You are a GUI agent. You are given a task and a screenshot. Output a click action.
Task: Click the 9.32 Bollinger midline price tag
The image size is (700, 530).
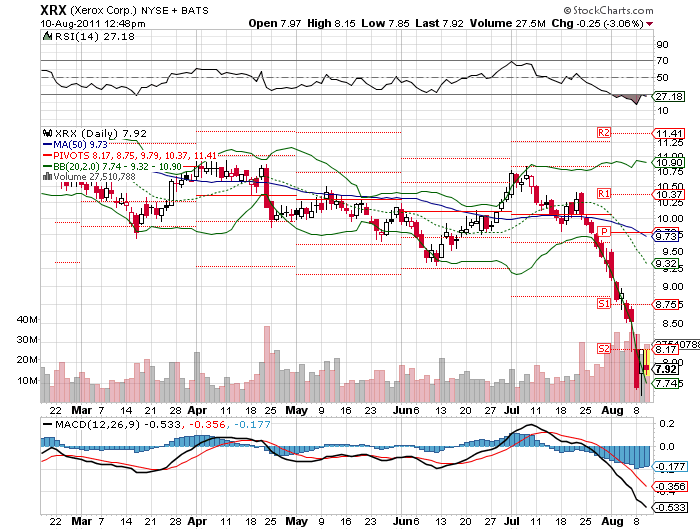point(667,264)
